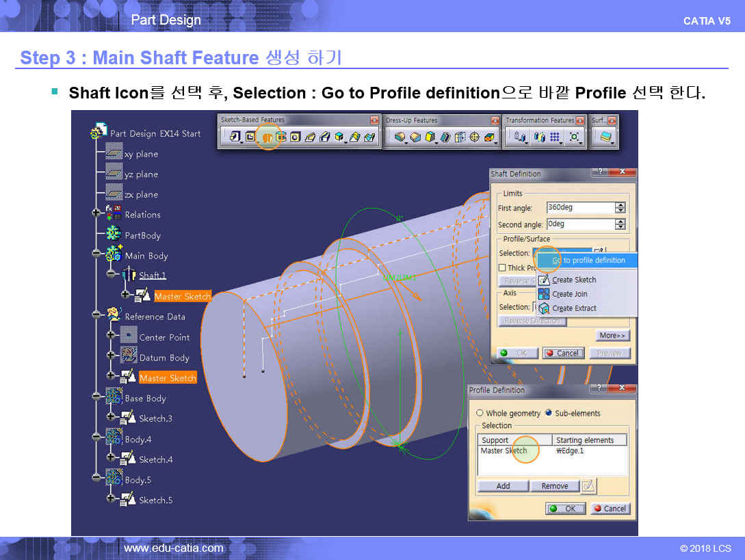This screenshot has height=560, width=745.
Task: Click the Pad icon in Sketch-Based Features
Action: tap(235, 137)
